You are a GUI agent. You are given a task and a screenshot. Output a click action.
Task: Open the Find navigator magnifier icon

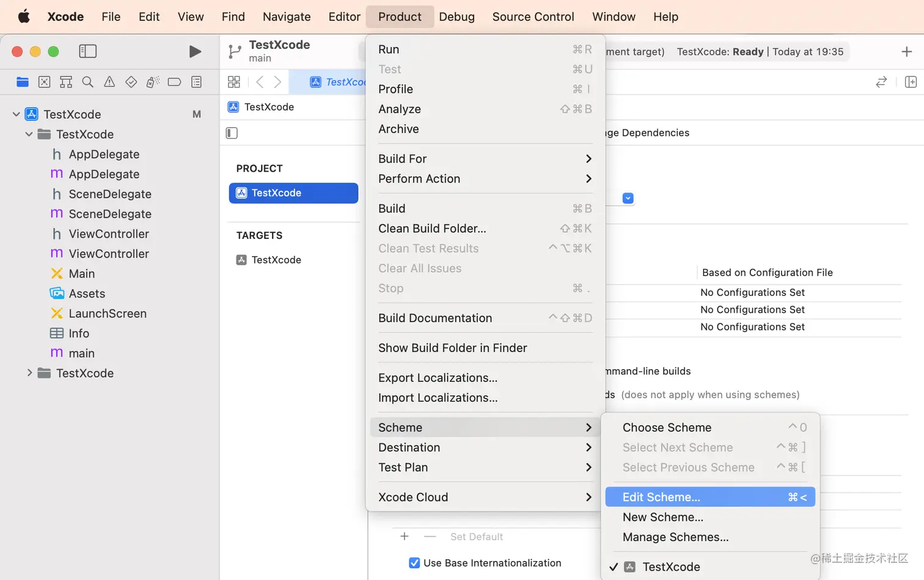[88, 82]
